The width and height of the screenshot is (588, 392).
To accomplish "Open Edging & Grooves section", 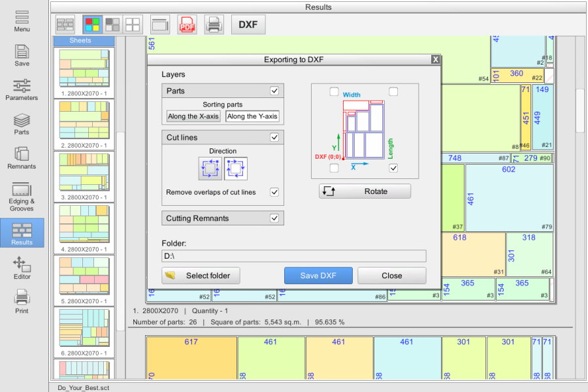I will (x=22, y=197).
